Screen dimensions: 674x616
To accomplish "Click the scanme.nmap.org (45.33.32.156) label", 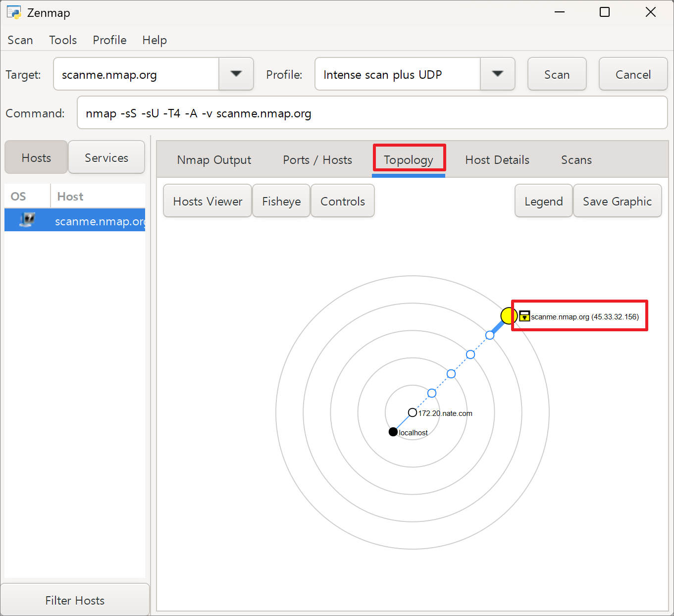I will coord(585,317).
